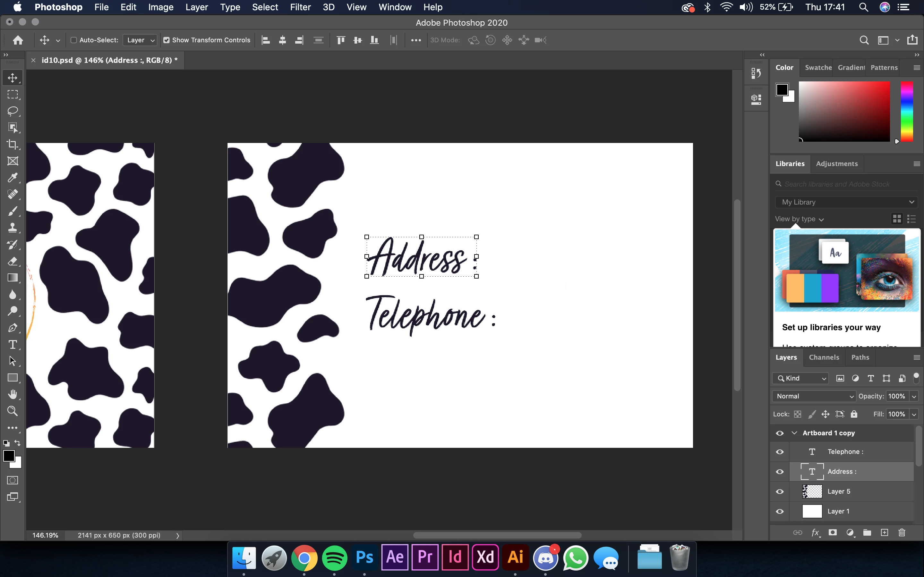
Task: Open the My Library dropdown
Action: pyautogui.click(x=847, y=202)
